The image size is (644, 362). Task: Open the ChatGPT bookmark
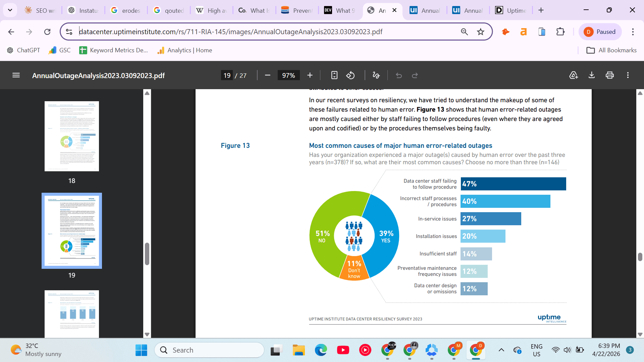tap(23, 50)
